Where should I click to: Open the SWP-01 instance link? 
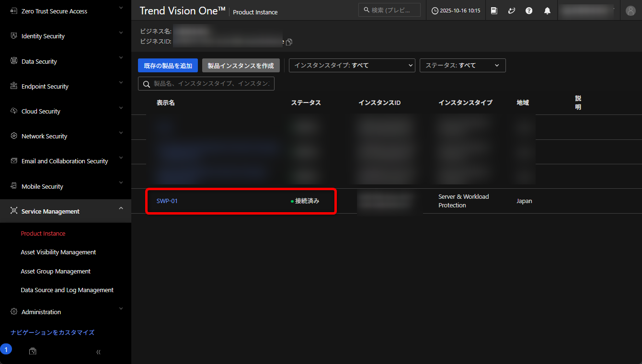[x=167, y=201]
